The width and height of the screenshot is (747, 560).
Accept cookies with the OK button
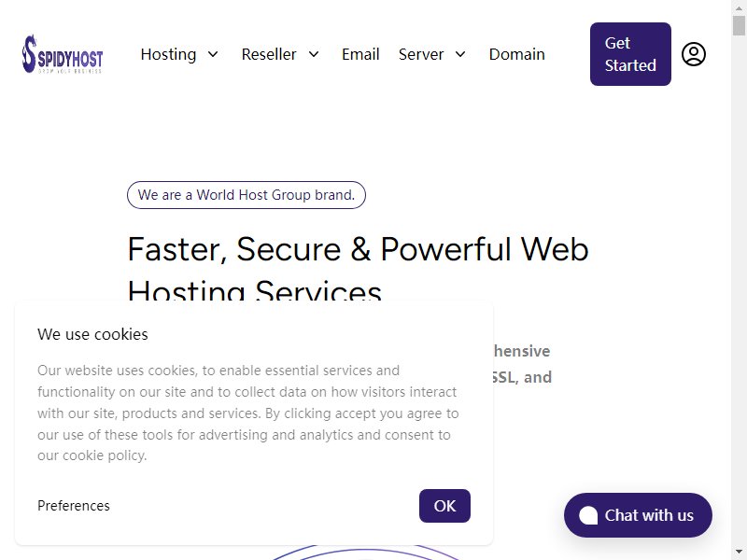444,506
